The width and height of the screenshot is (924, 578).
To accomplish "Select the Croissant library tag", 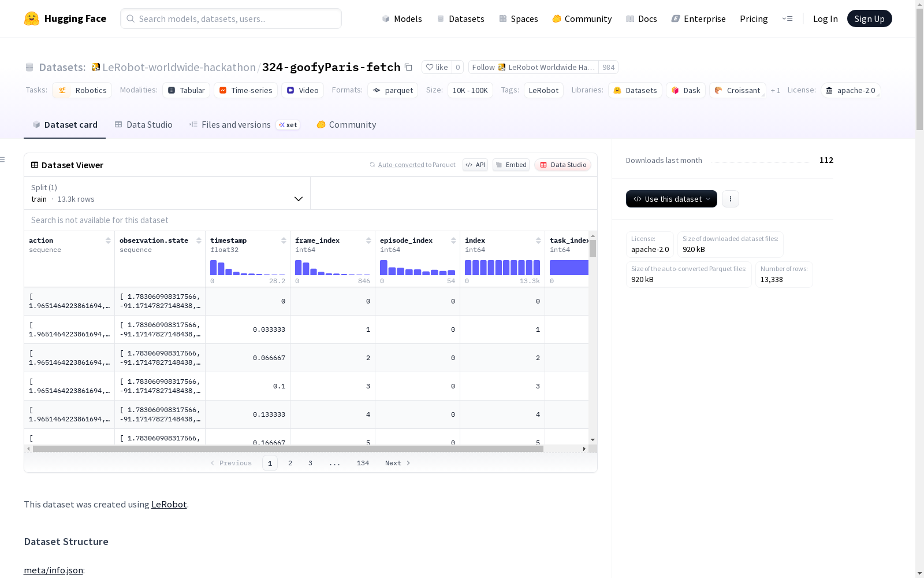I will (737, 90).
